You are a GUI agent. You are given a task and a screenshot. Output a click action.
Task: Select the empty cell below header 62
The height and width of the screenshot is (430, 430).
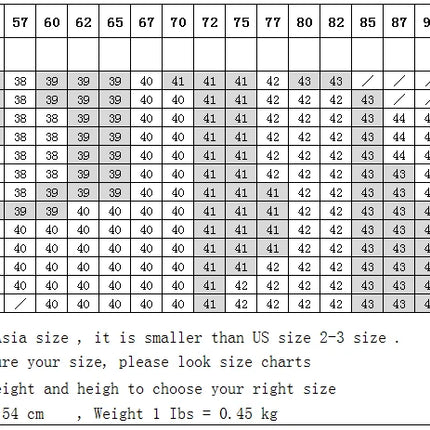pos(83,54)
